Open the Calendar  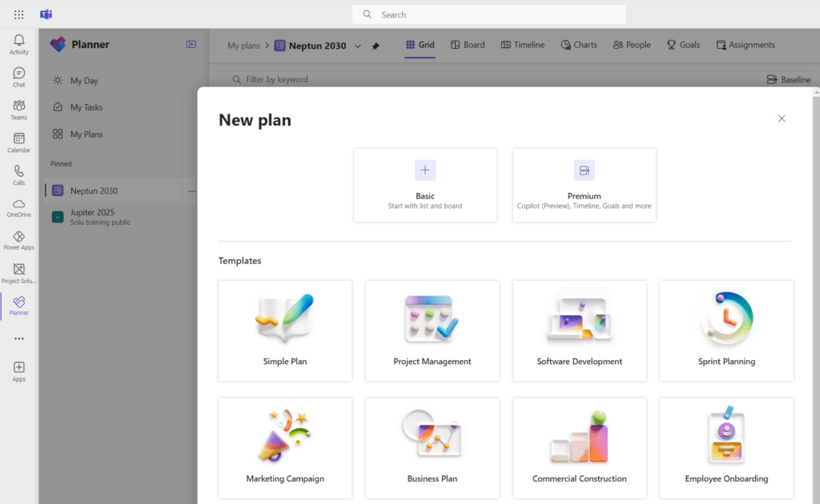18,140
